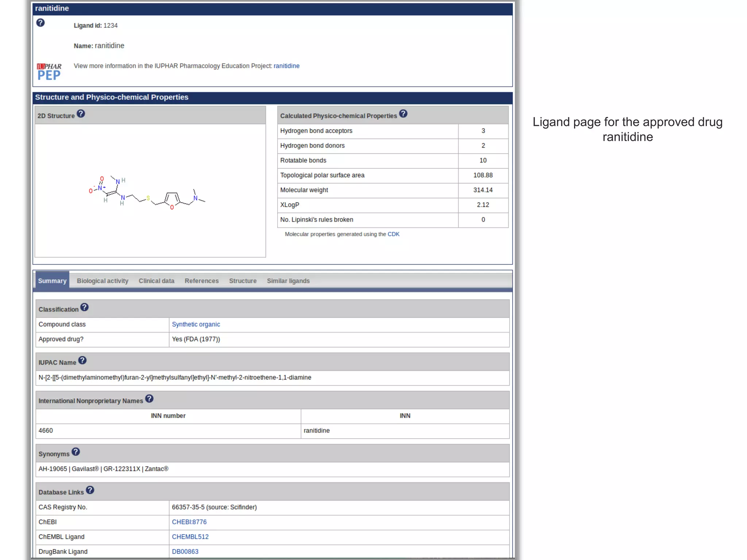Image resolution: width=747 pixels, height=560 pixels.
Task: Switch to the Biological activity tab
Action: pyautogui.click(x=102, y=281)
